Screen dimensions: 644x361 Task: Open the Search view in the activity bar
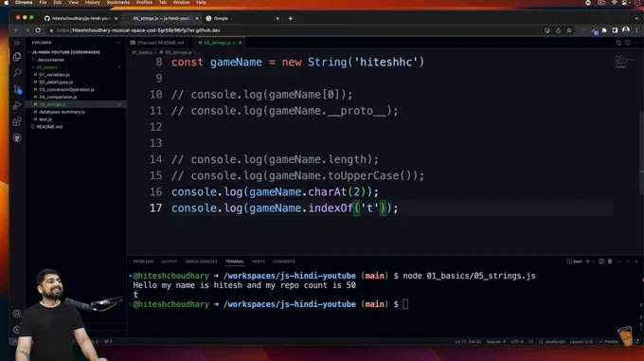17,73
